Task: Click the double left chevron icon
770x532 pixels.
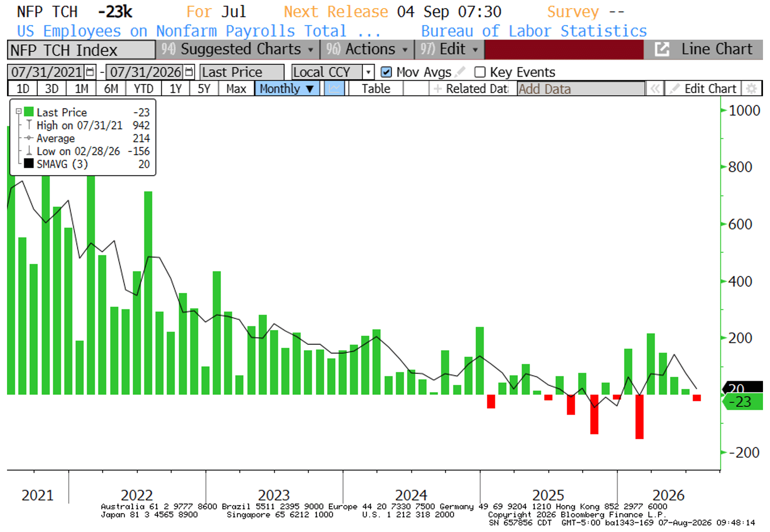Action: 655,89
